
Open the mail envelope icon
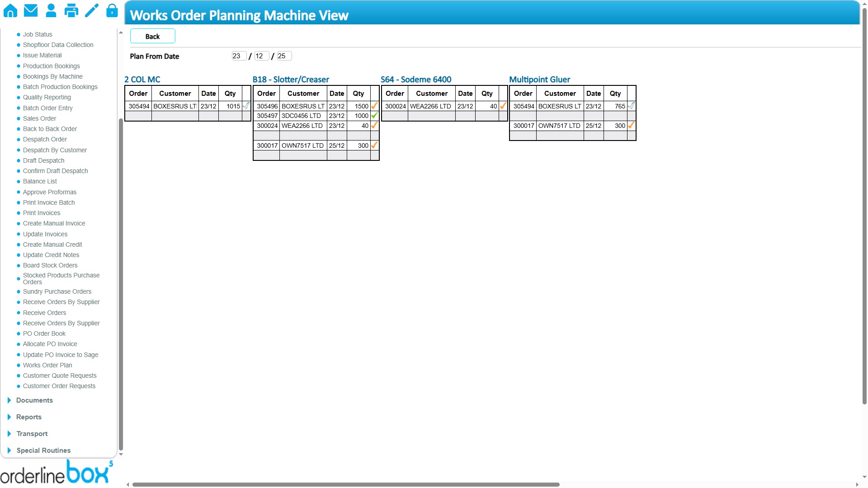pyautogui.click(x=31, y=10)
